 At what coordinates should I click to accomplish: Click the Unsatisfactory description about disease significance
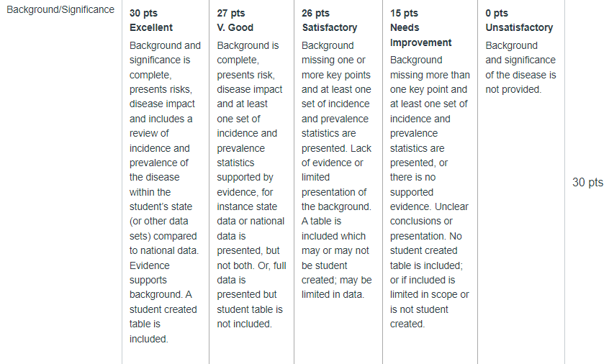click(x=520, y=67)
